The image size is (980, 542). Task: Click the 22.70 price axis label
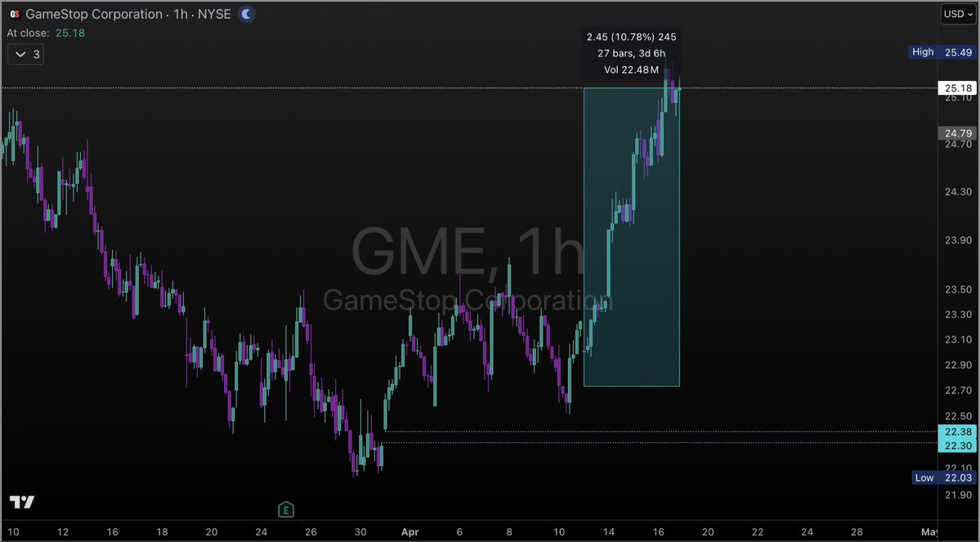coord(958,391)
